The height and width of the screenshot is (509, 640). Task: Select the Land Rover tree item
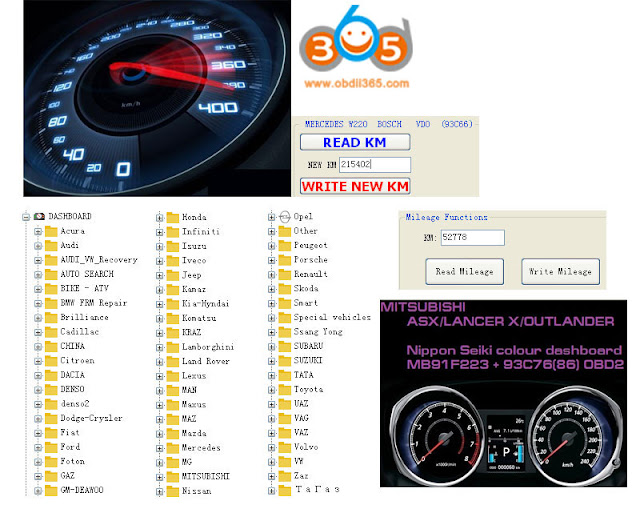tap(206, 361)
